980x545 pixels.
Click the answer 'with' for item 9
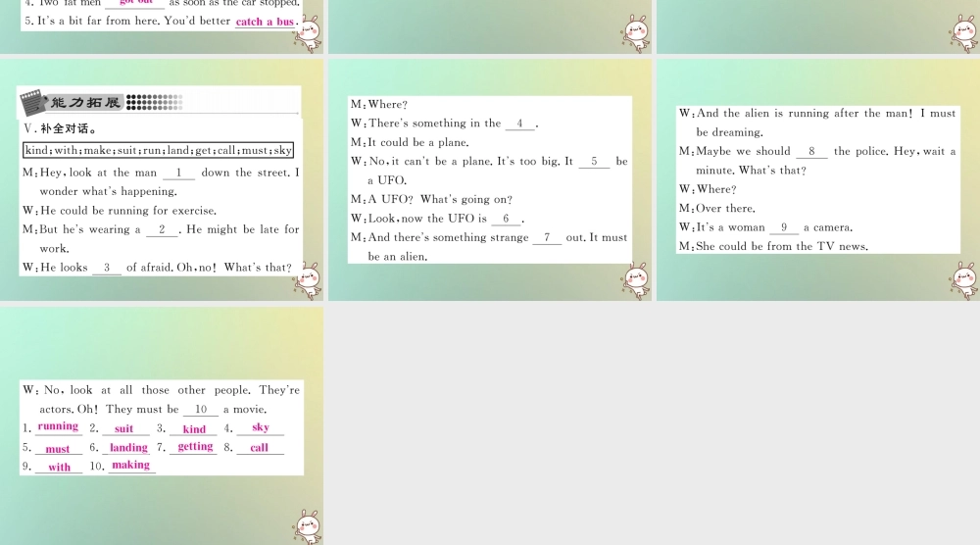(x=60, y=467)
